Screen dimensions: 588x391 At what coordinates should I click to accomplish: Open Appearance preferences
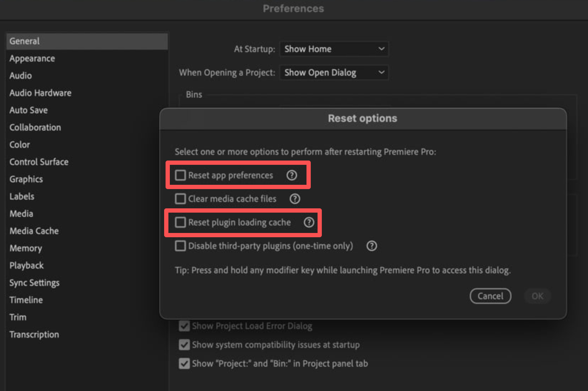click(x=32, y=59)
